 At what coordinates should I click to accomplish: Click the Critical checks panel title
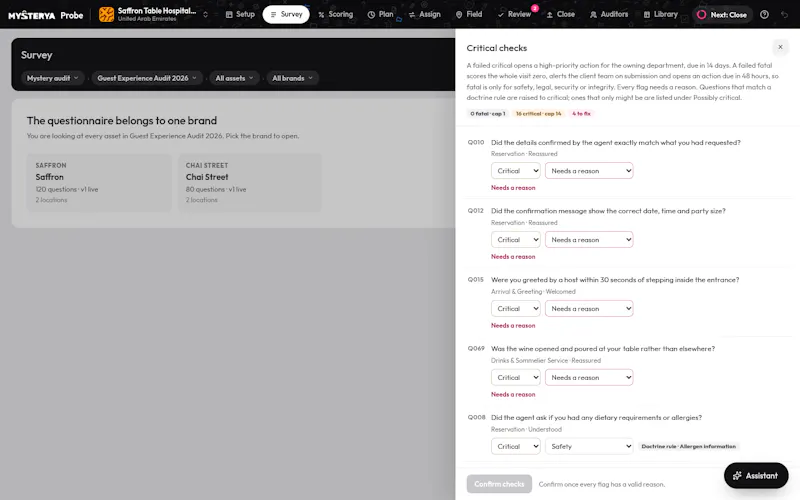coord(496,48)
